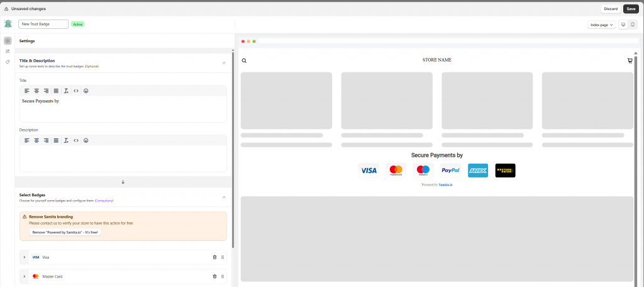Click the PayPal badge in preview

tap(450, 171)
